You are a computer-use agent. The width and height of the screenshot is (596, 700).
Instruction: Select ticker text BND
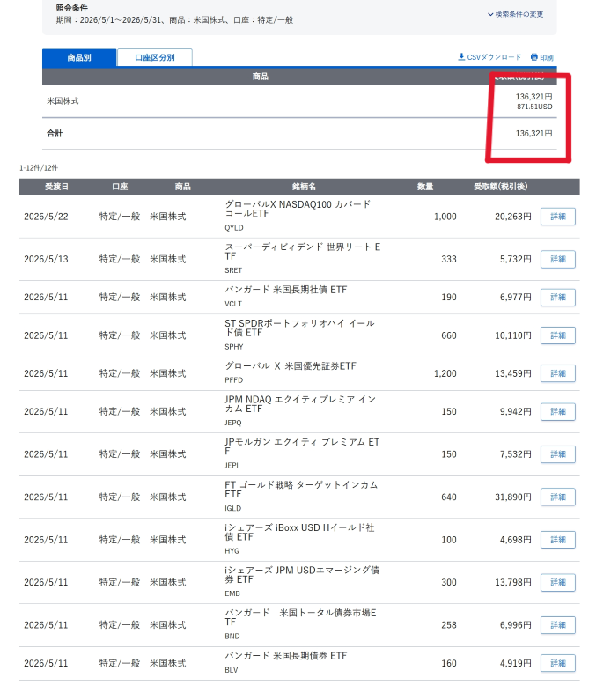click(x=232, y=636)
